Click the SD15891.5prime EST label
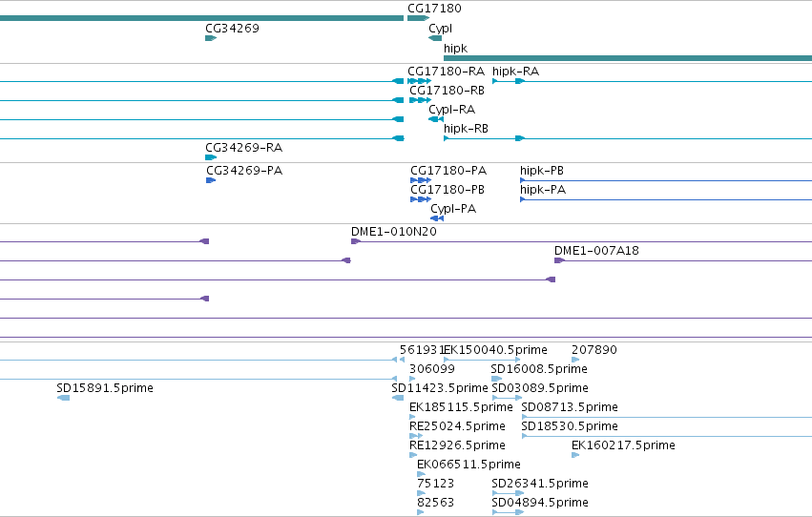The height and width of the screenshot is (517, 812). click(105, 388)
